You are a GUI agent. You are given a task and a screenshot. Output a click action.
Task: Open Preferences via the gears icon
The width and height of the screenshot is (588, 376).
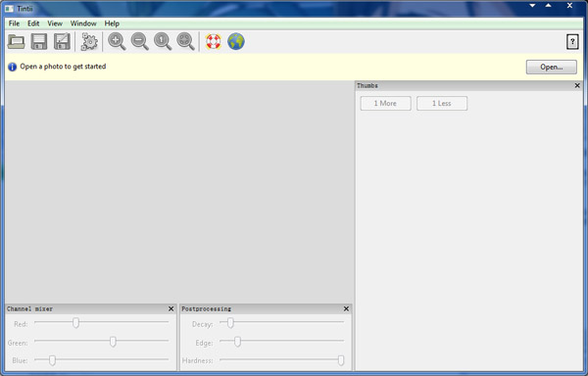click(89, 41)
